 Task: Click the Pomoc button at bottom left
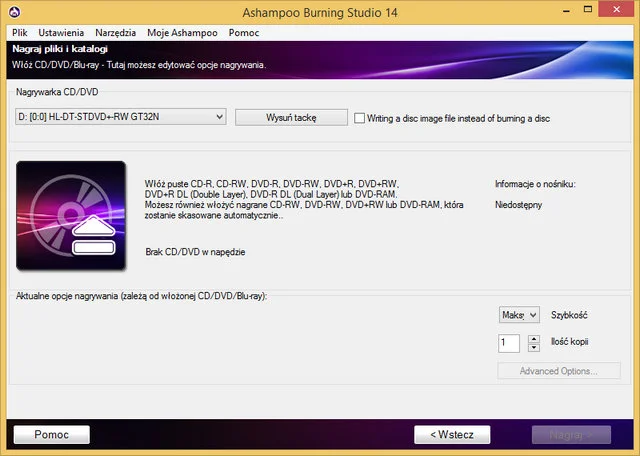pyautogui.click(x=52, y=435)
